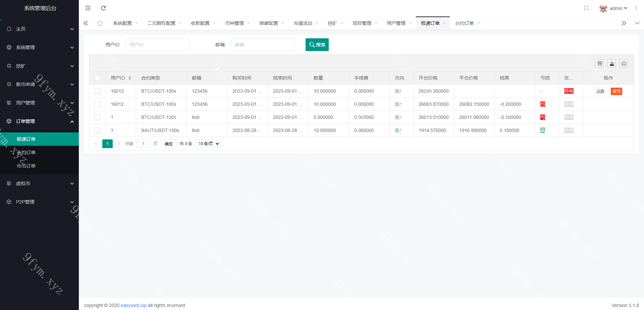The width and height of the screenshot is (644, 310).
Task: Collapse the 订单管理 sidebar menu
Action: click(x=39, y=121)
